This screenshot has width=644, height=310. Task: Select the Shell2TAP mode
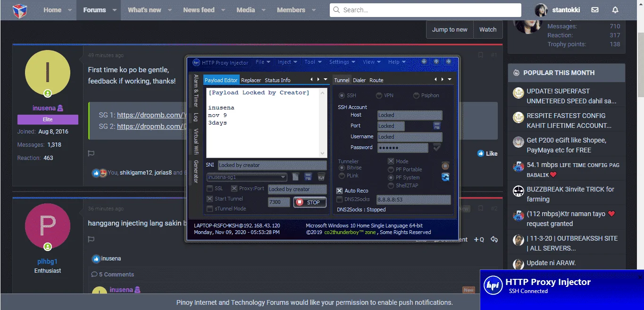[391, 185]
